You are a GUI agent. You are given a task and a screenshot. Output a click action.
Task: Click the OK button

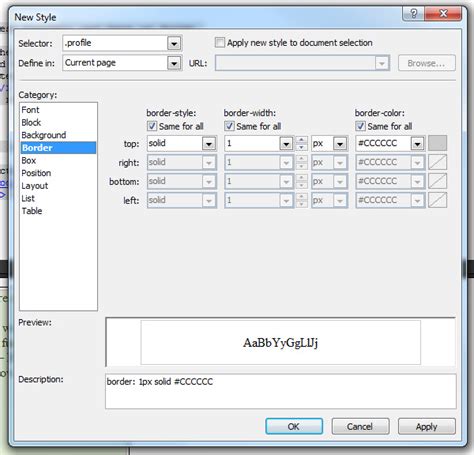[x=294, y=426]
